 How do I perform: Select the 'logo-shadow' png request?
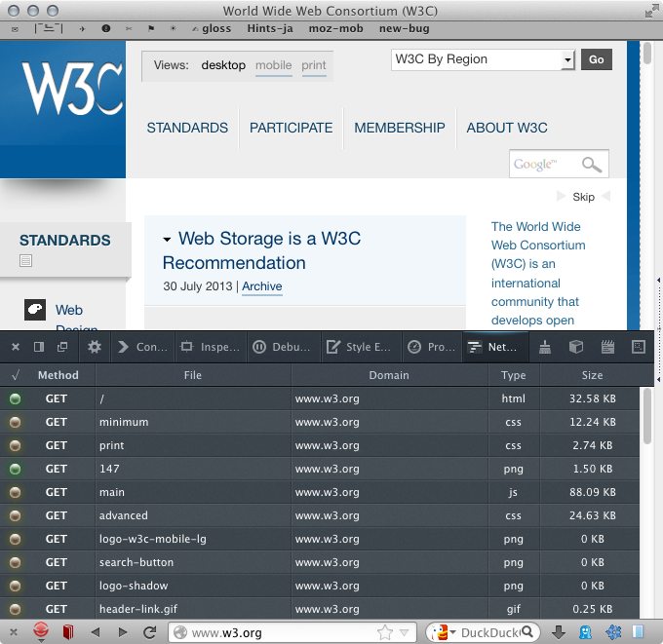coord(320,586)
